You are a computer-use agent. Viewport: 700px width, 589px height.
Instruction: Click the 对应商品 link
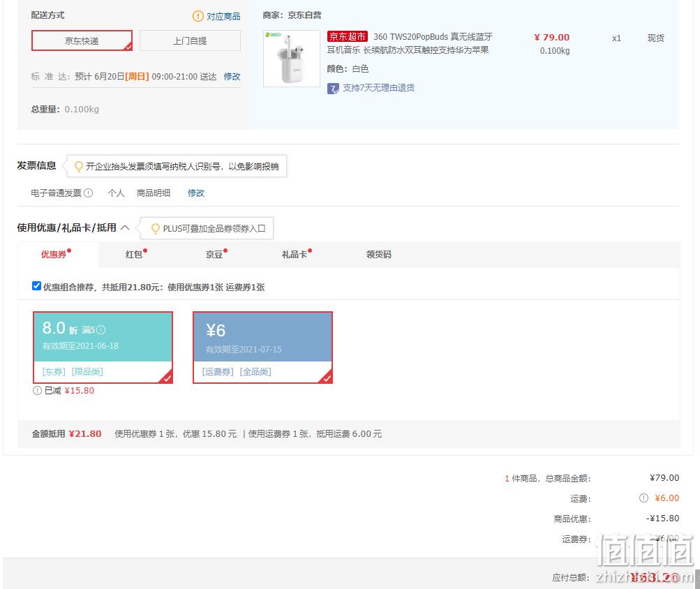(223, 17)
